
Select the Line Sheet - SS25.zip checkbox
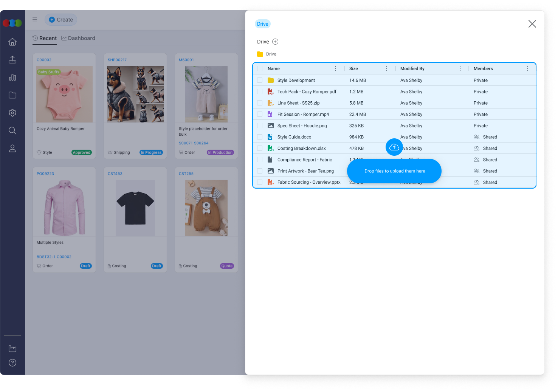(x=260, y=103)
